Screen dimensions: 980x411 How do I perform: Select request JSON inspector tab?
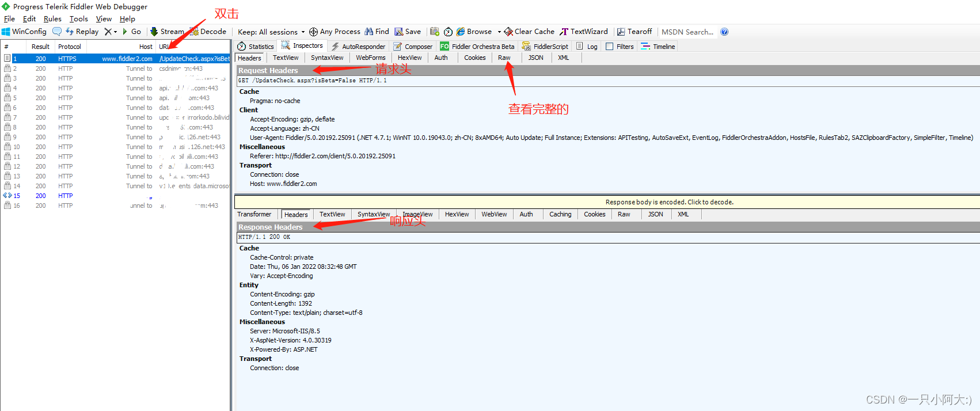click(x=535, y=58)
